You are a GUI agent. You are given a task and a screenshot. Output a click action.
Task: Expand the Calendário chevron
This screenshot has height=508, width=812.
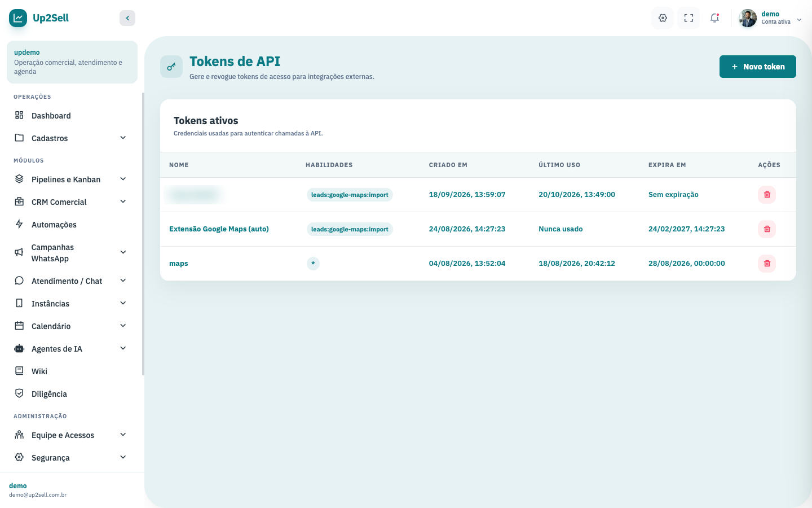(123, 326)
